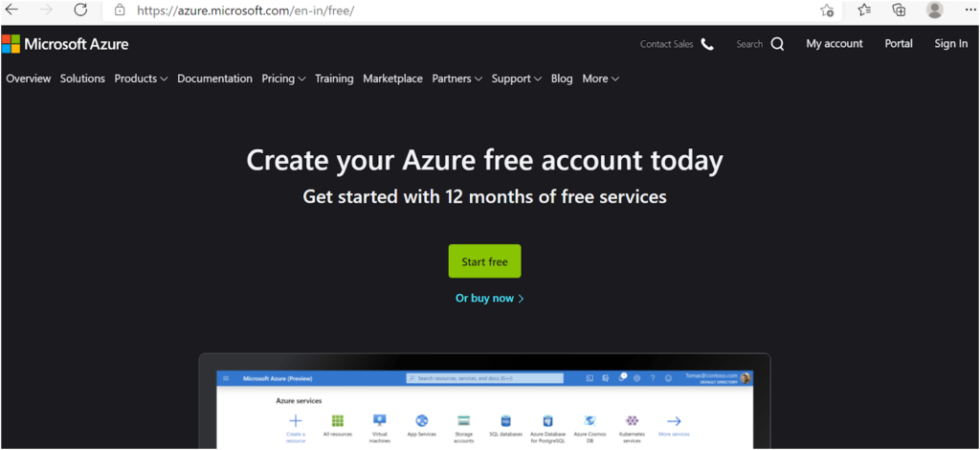This screenshot has height=450, width=980.
Task: Open the Documentation nav item
Action: [215, 79]
